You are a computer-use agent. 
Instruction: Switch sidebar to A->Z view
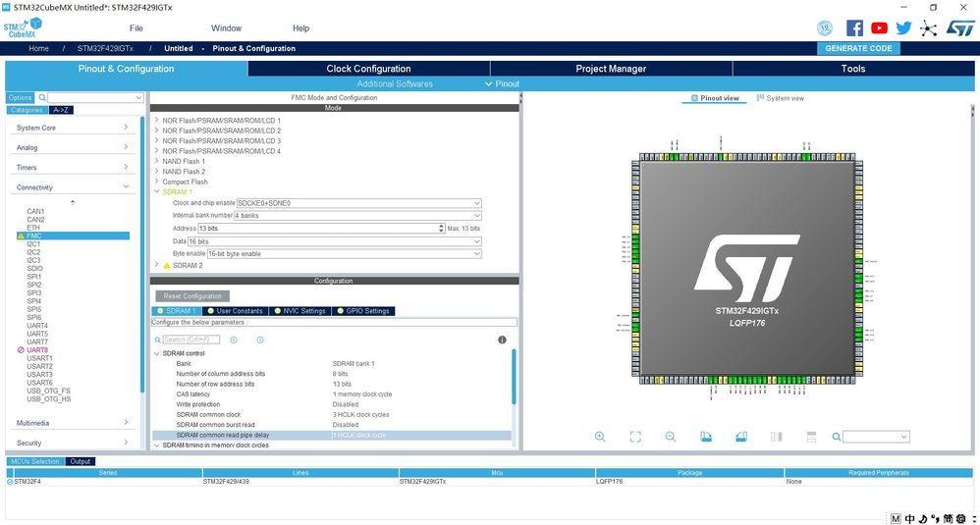pos(61,110)
